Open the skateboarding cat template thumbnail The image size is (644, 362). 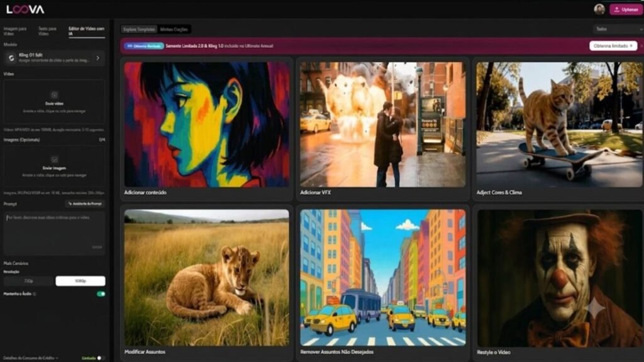(x=559, y=124)
